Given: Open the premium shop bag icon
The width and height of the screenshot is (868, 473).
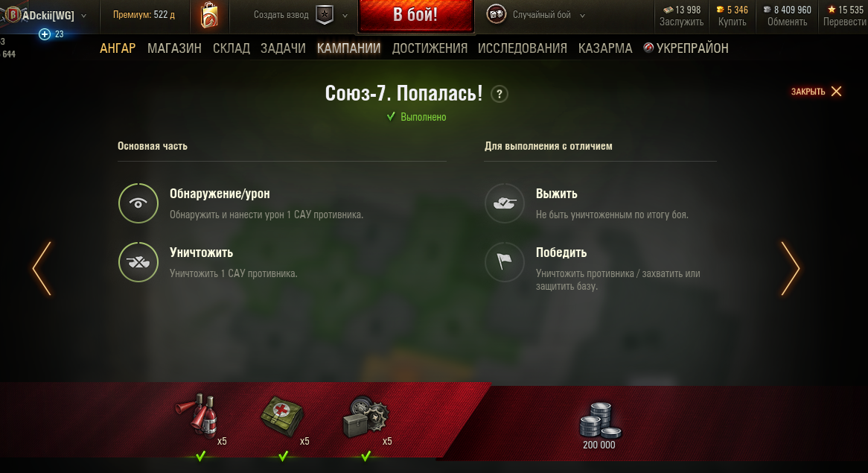Looking at the screenshot, I should tap(209, 15).
